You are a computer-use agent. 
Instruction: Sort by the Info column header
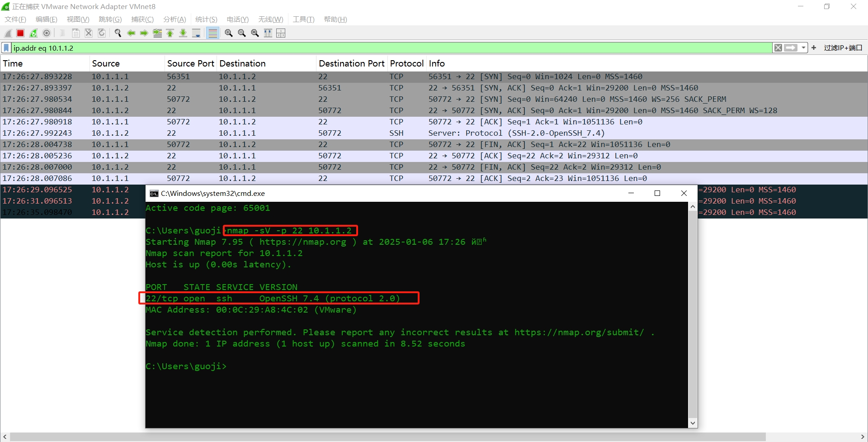coord(646,63)
